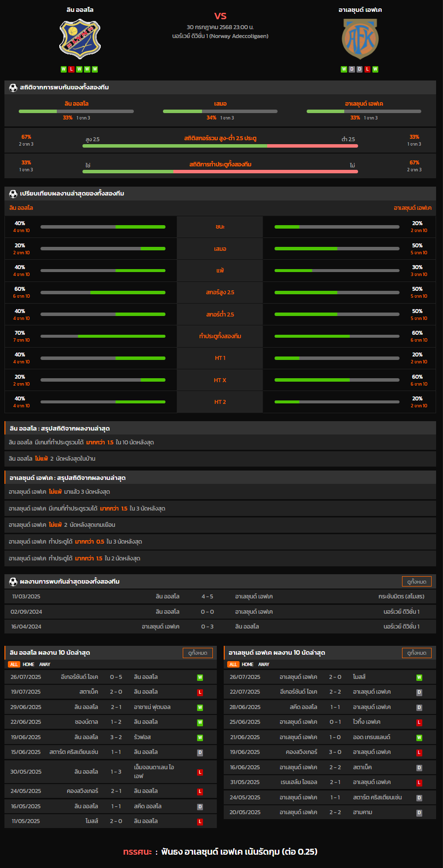This screenshot has height=868, width=443.
Task: Click soccer ball icon beside recent form comparison header
Action: [13, 194]
